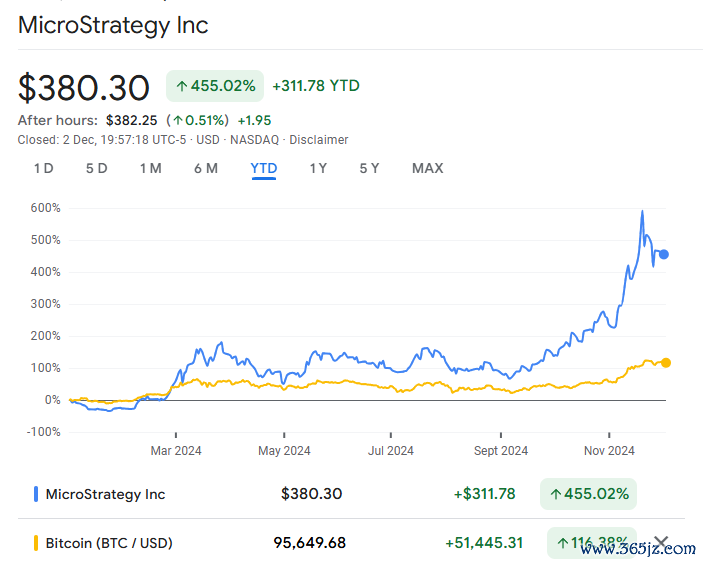The height and width of the screenshot is (564, 703).
Task: Open the MicroStrategy Inc comparison row
Action: (x=351, y=494)
